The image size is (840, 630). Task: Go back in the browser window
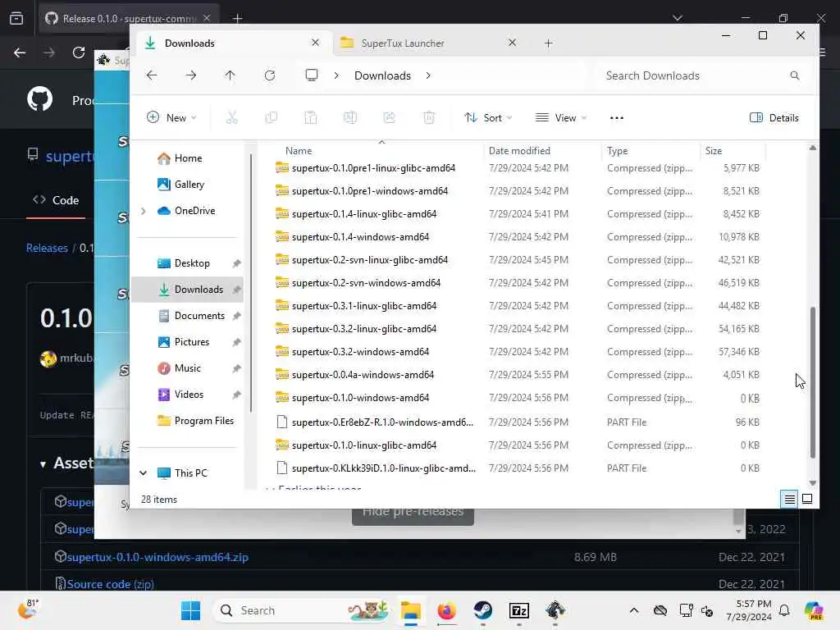click(x=20, y=52)
